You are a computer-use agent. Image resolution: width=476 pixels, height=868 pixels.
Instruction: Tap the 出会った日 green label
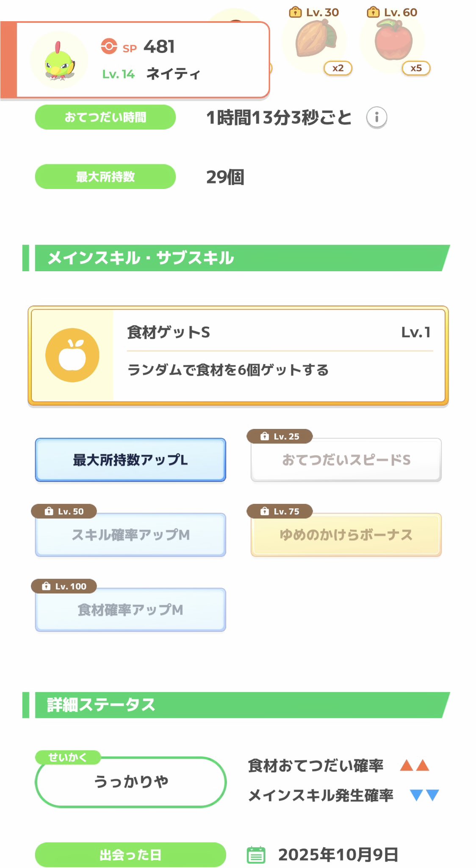tap(130, 855)
